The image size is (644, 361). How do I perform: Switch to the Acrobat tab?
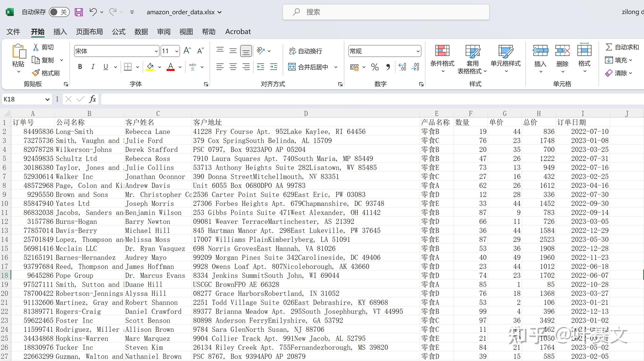tap(238, 32)
